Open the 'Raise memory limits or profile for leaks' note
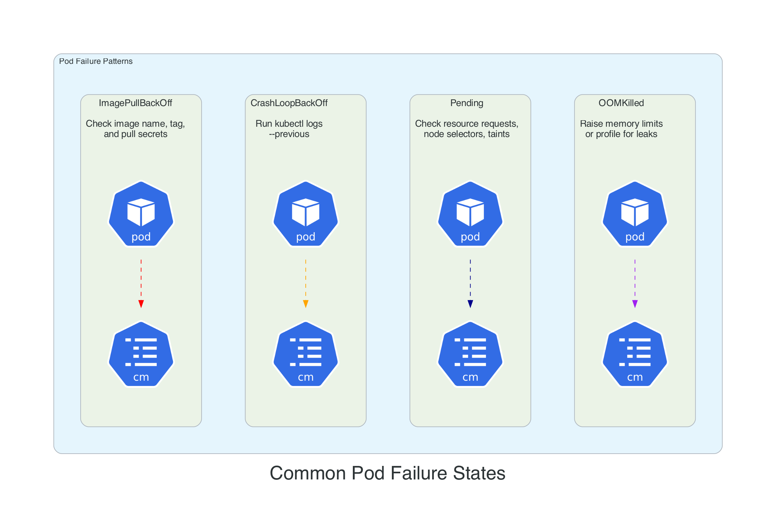Image resolution: width=776 pixels, height=532 pixels. tap(622, 129)
